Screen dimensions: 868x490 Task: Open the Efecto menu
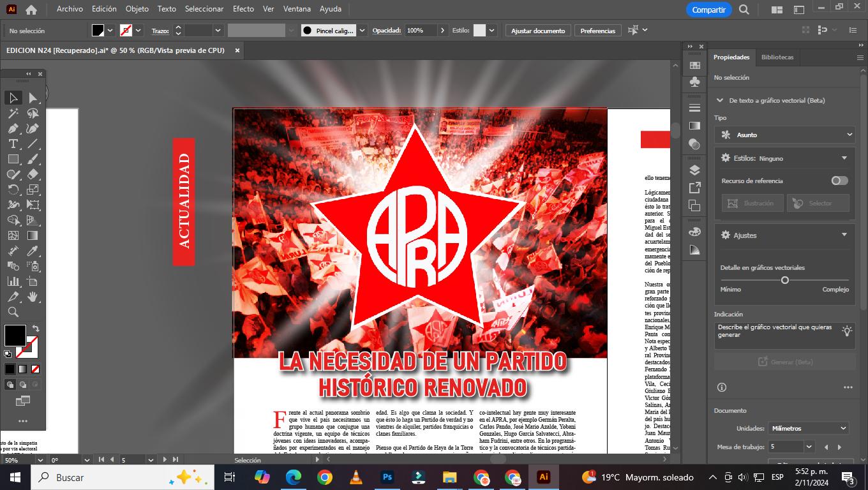coord(243,9)
